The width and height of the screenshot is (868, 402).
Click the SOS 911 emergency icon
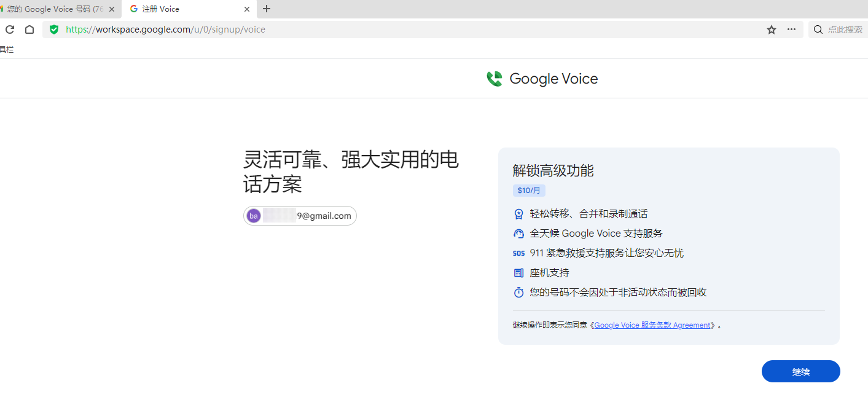point(518,253)
